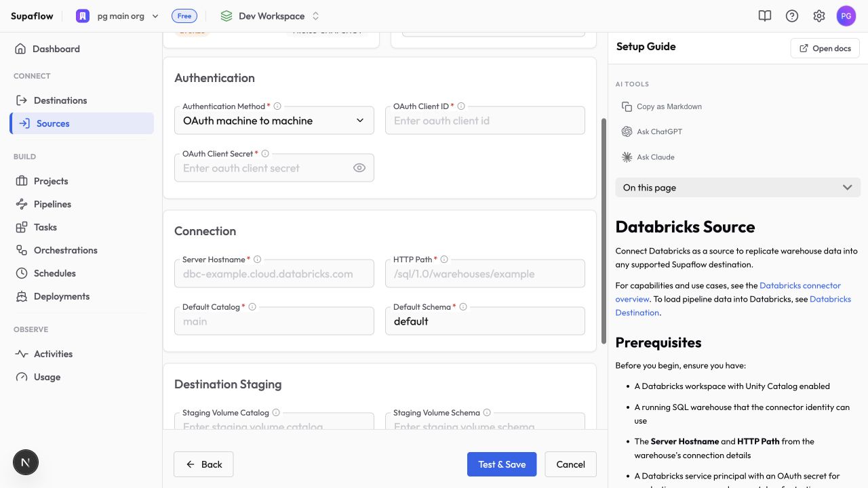Click the Free plan badge
The width and height of the screenshot is (868, 488).
coord(183,16)
